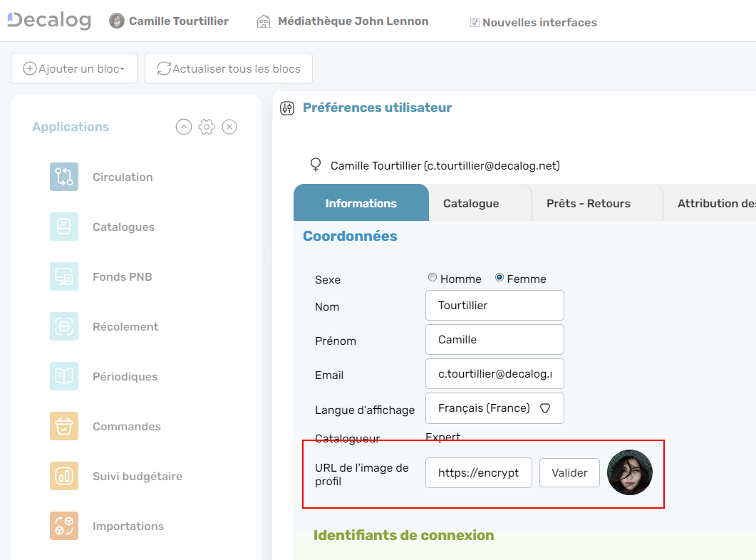This screenshot has width=756, height=560.
Task: Uncheck the Nouvelles interfaces checkbox
Action: (x=474, y=22)
